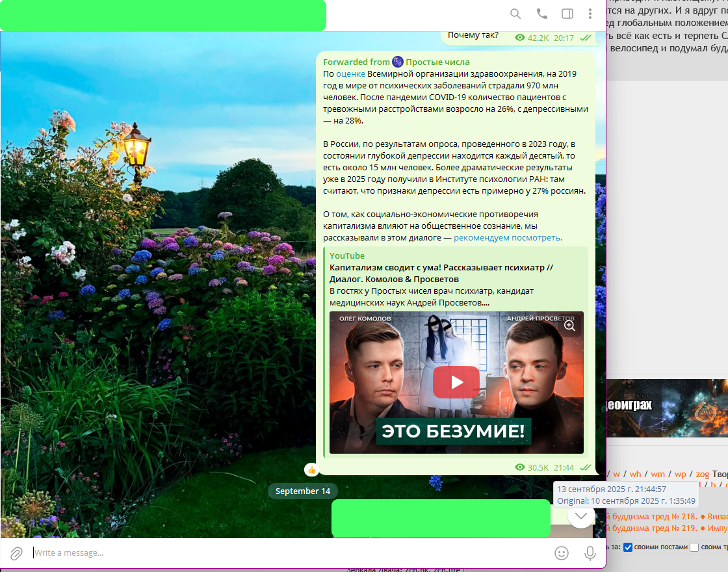Open the emoji picker smiley icon

[x=562, y=553]
